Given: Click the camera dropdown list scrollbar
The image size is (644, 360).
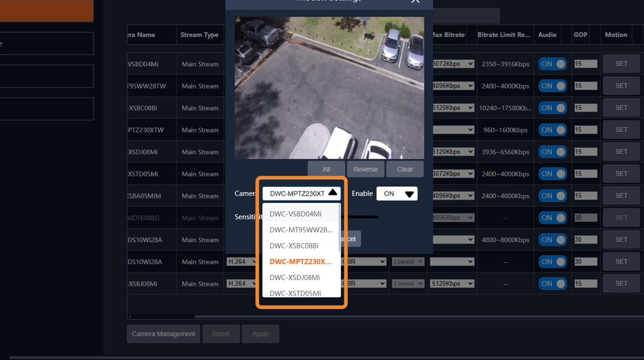Looking at the screenshot, I should coord(339,228).
